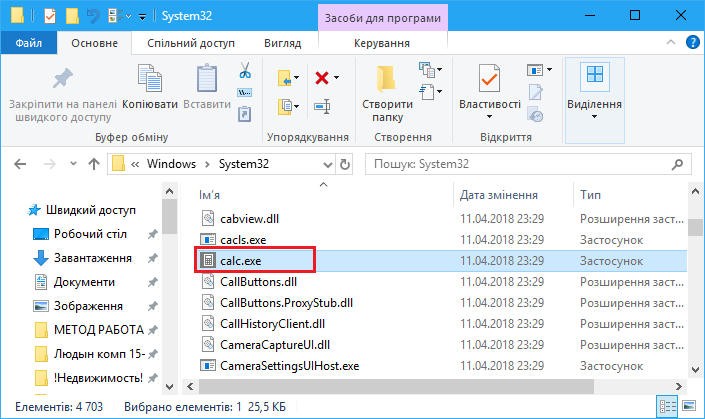This screenshot has height=419, width=705.
Task: Open the Move to dropdown arrow
Action: pyautogui.click(x=296, y=78)
